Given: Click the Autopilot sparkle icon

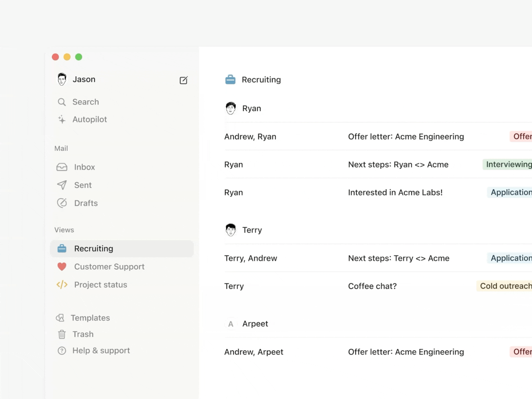Looking at the screenshot, I should [x=62, y=119].
